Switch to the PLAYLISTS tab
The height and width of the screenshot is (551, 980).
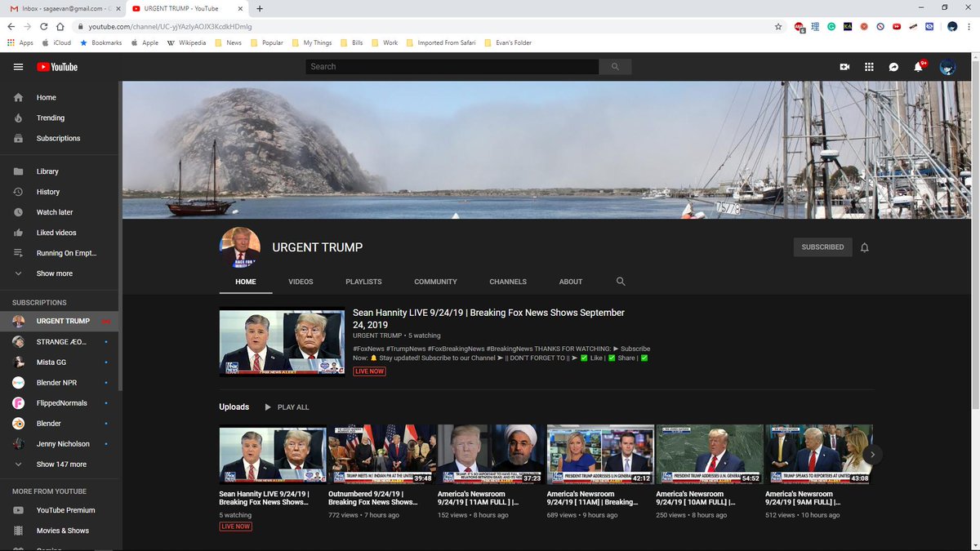363,282
